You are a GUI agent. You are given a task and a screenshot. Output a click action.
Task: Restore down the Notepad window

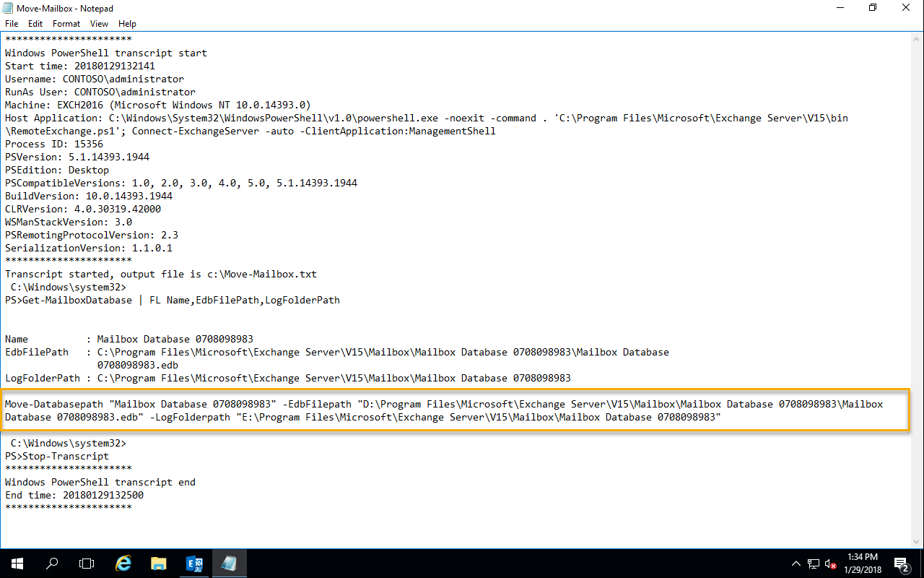(873, 7)
